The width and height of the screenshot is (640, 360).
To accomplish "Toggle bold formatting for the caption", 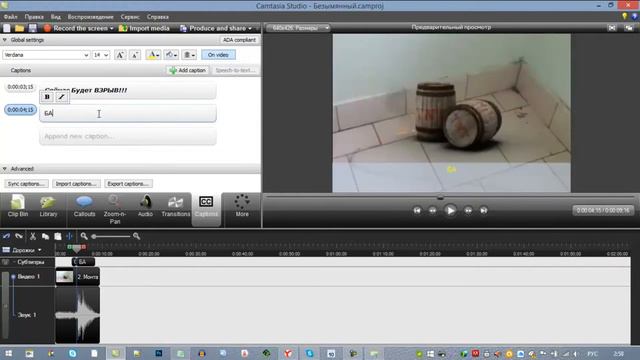I will [47, 97].
